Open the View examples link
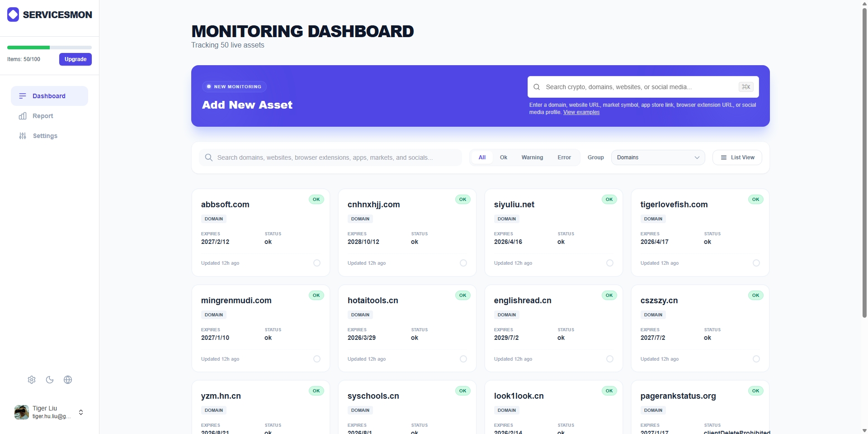 coord(581,112)
